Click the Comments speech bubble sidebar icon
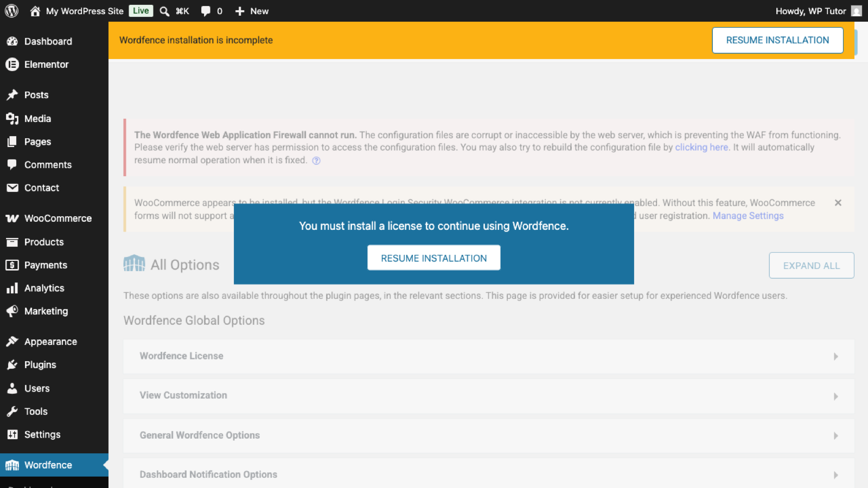 coord(12,164)
